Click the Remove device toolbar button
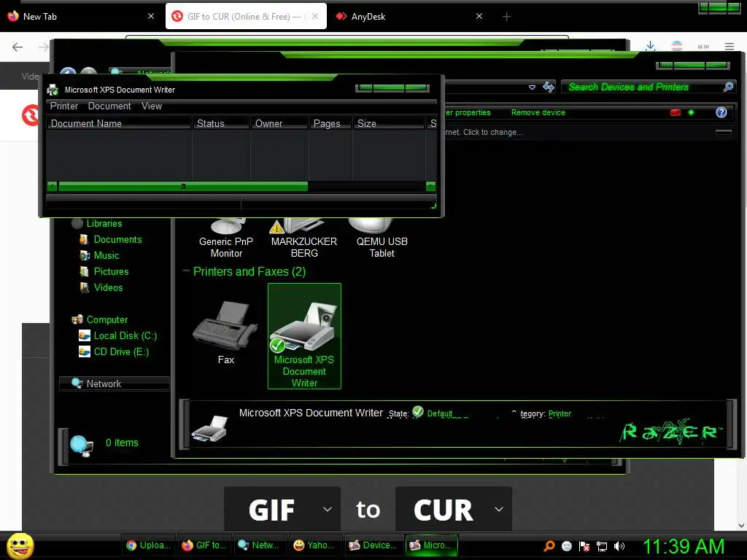 coord(538,112)
